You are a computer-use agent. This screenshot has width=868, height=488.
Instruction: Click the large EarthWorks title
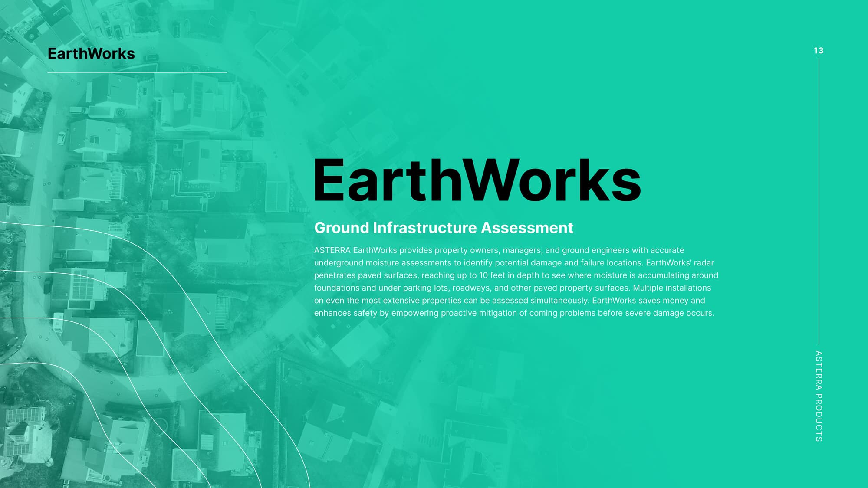click(x=477, y=180)
